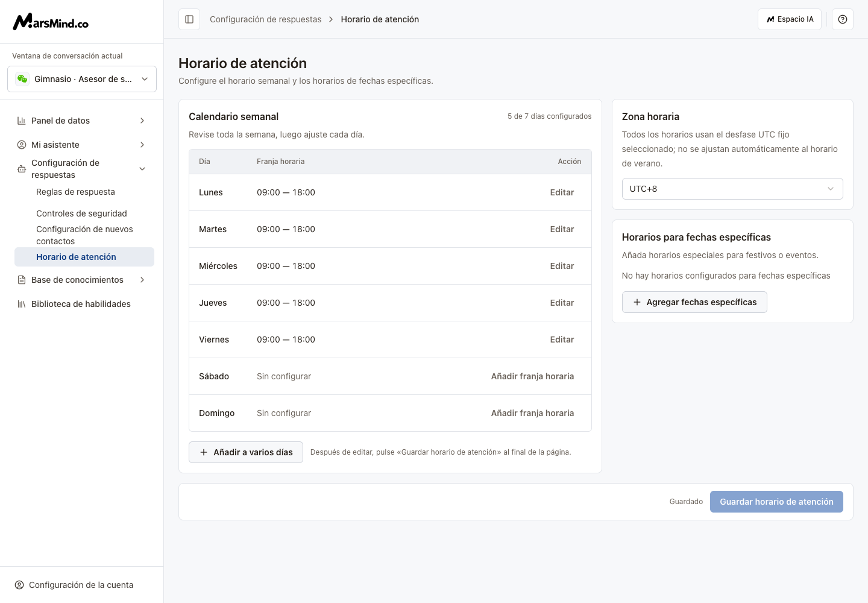Add a time slot for Sábado
The height and width of the screenshot is (603, 868).
pos(532,376)
